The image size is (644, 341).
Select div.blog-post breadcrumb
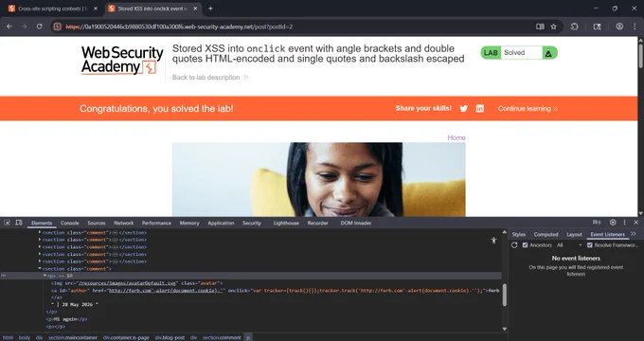pos(170,337)
